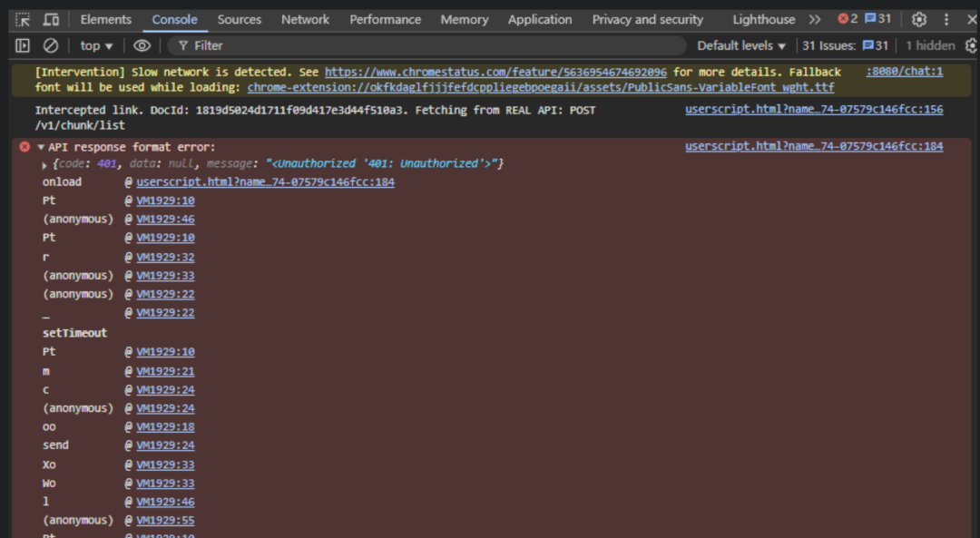
Task: Switch to the Elements tab
Action: click(x=105, y=19)
